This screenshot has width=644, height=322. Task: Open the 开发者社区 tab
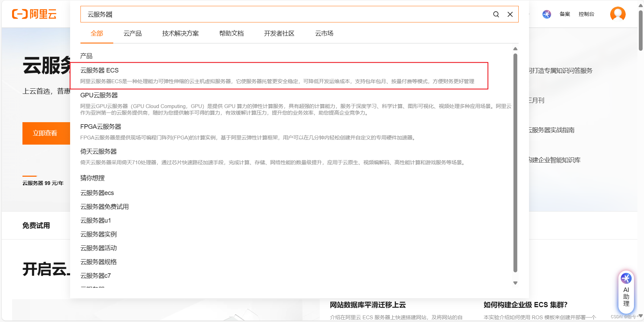click(279, 33)
